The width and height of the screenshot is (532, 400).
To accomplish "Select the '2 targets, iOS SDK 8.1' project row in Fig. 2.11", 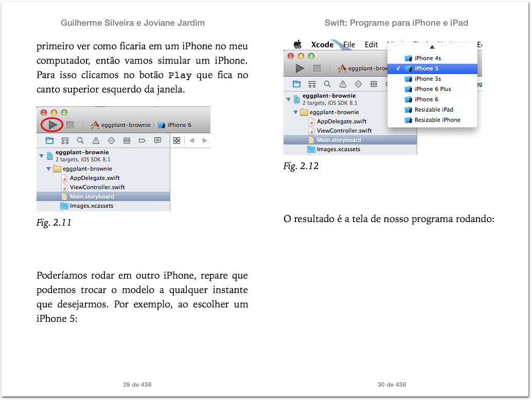I will [x=103, y=156].
